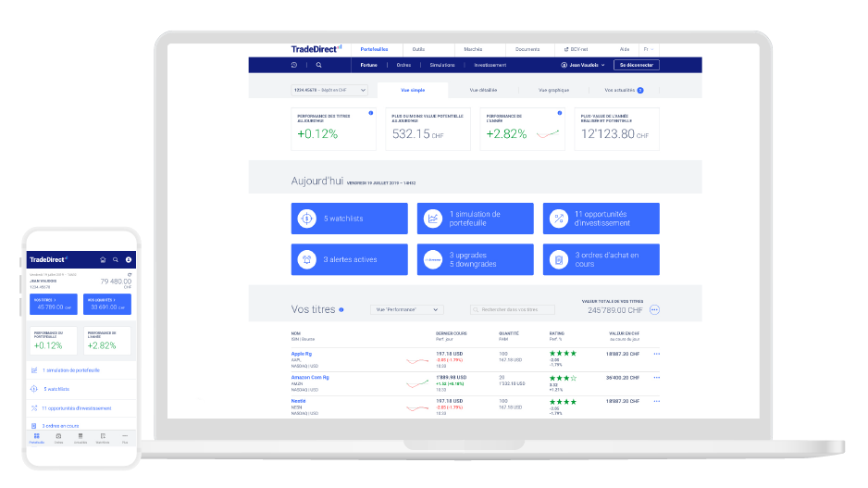Select the Marchés menu item
The width and height of the screenshot is (868, 488).
click(x=473, y=49)
